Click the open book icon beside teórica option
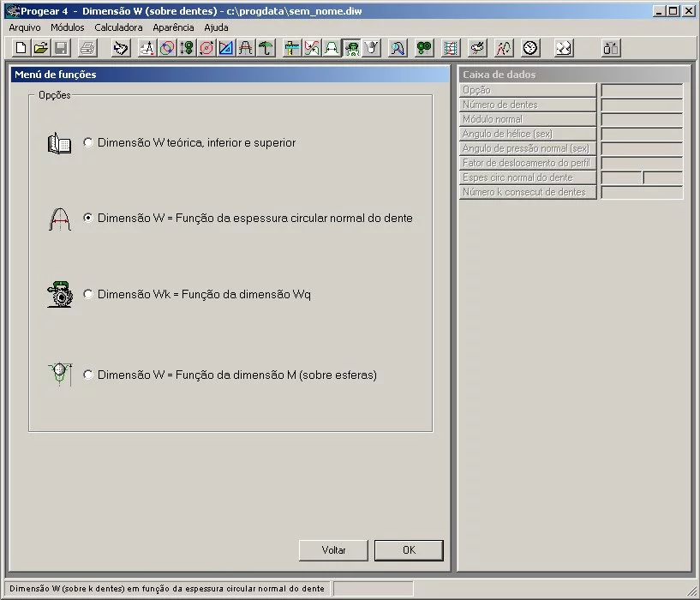The width and height of the screenshot is (700, 600). coord(59,143)
